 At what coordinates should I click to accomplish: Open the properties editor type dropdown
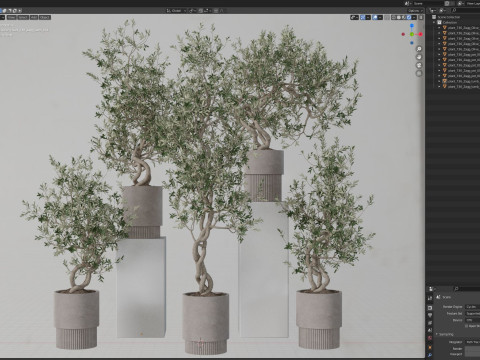(x=432, y=289)
